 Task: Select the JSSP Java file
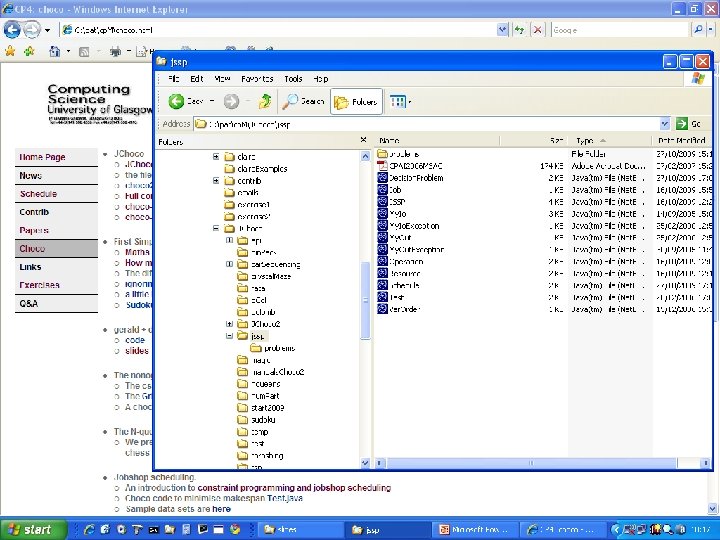[x=392, y=202]
